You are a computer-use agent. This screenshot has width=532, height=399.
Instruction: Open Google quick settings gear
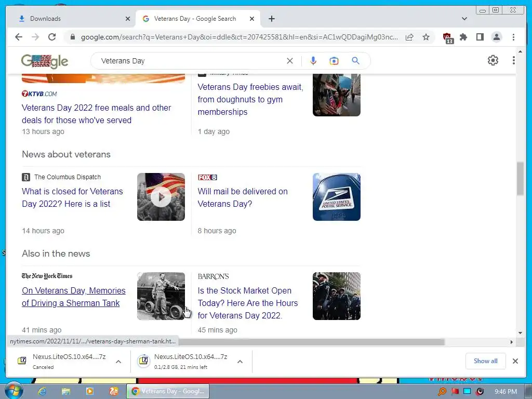click(493, 60)
